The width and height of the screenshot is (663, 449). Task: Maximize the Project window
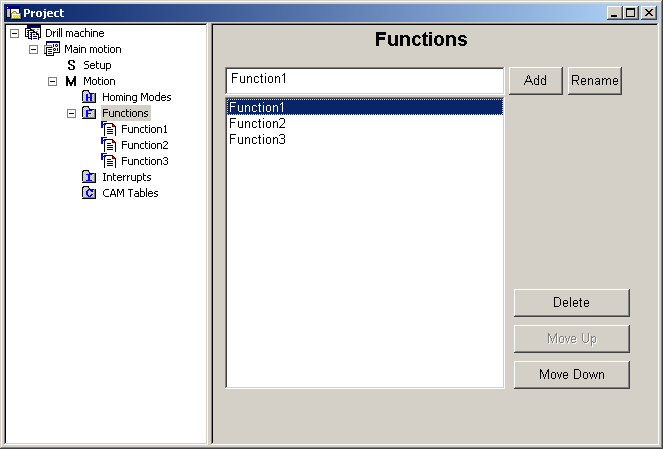pyautogui.click(x=630, y=13)
